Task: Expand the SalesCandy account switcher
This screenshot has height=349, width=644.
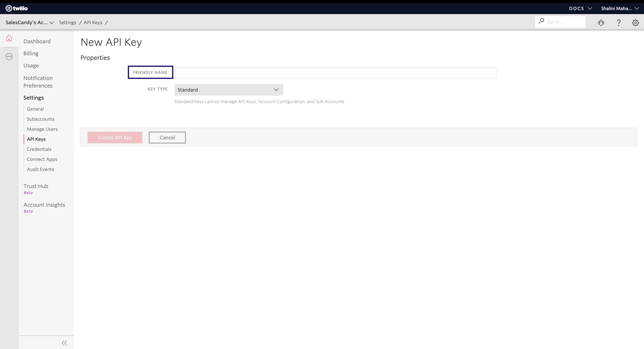Action: click(x=29, y=22)
